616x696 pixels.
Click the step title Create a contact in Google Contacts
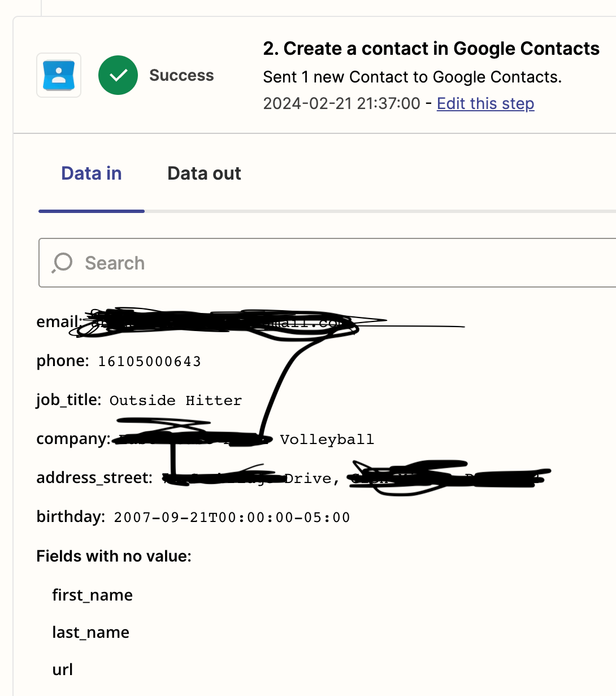coord(431,49)
